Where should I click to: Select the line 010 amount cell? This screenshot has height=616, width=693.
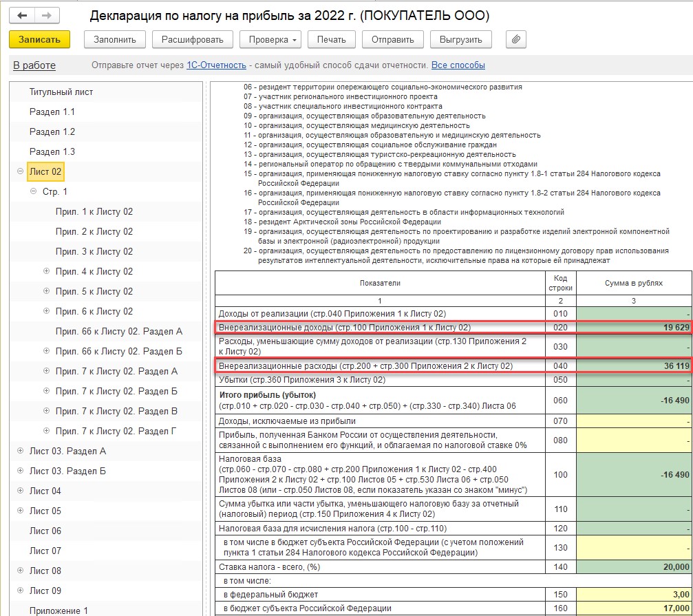pos(634,314)
